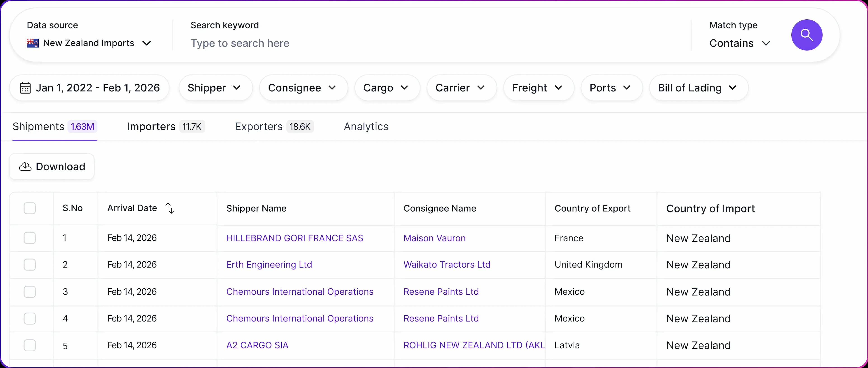Click the New Zealand flag icon
The height and width of the screenshot is (368, 868).
[x=33, y=43]
